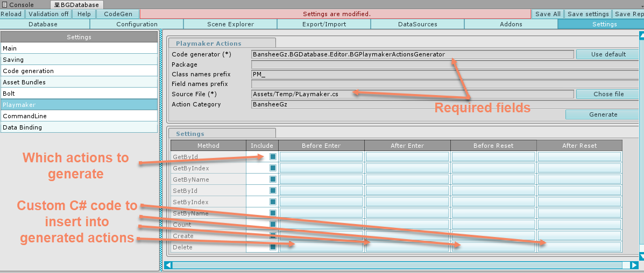The width and height of the screenshot is (644, 273).
Task: Click the Generate button
Action: 603,114
